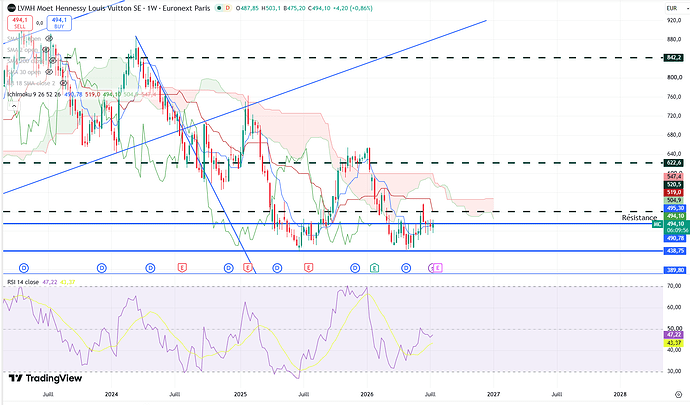Open the chart settings gear icon
The height and width of the screenshot is (405, 690).
(x=678, y=394)
